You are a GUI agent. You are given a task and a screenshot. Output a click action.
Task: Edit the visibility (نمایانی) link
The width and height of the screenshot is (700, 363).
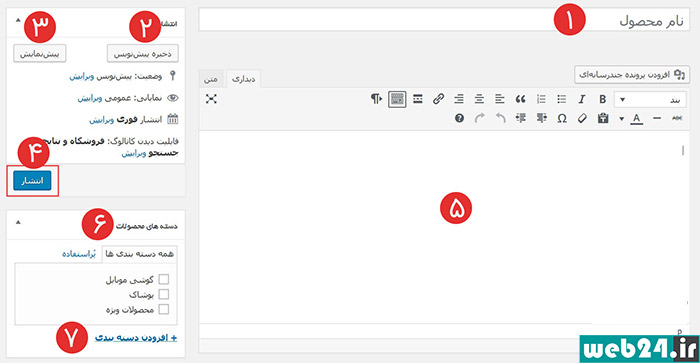tap(90, 98)
